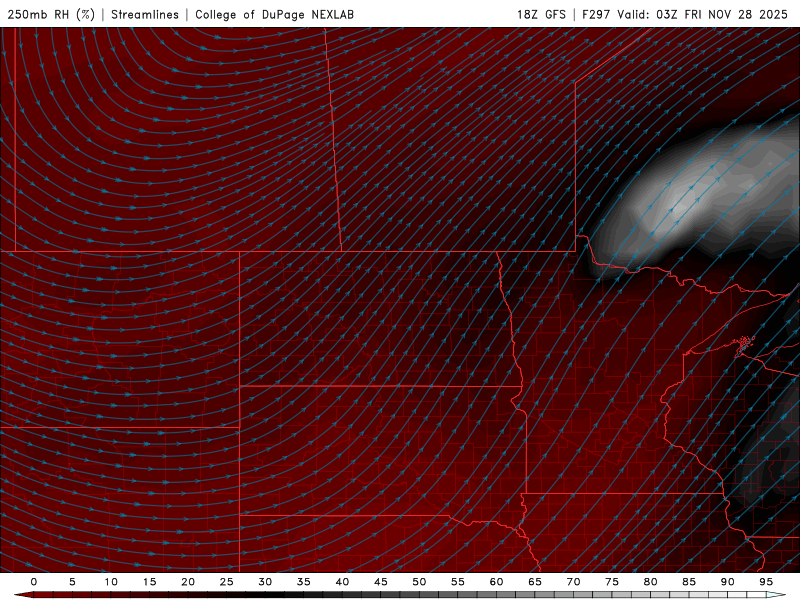Select the "10" colorbar value
The height and width of the screenshot is (600, 800).
pos(111,582)
